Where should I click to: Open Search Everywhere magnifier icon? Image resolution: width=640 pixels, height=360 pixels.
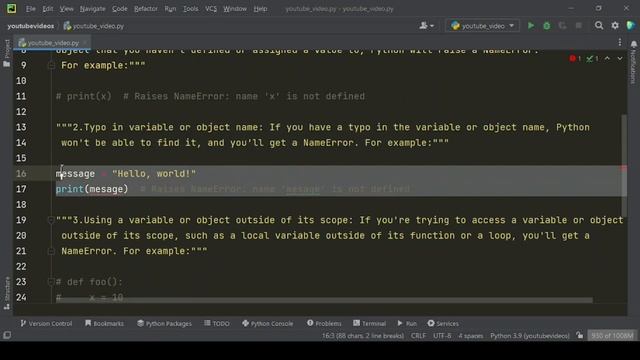(599, 26)
